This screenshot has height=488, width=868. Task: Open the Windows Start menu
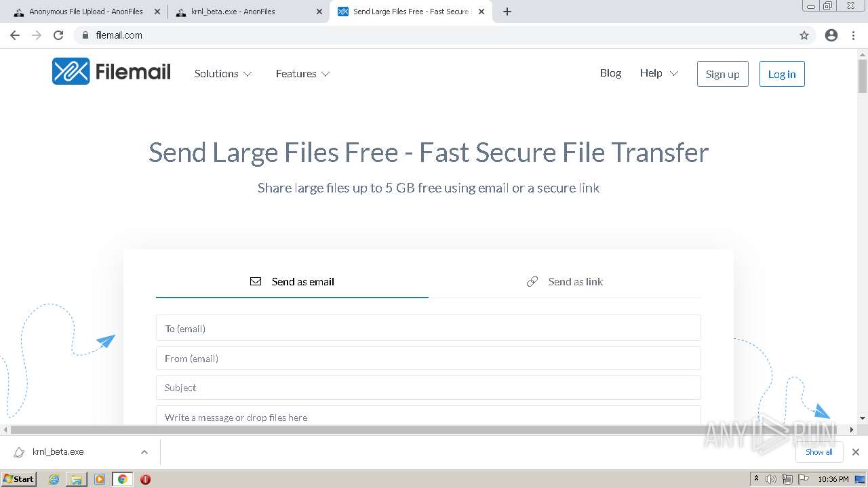point(18,479)
